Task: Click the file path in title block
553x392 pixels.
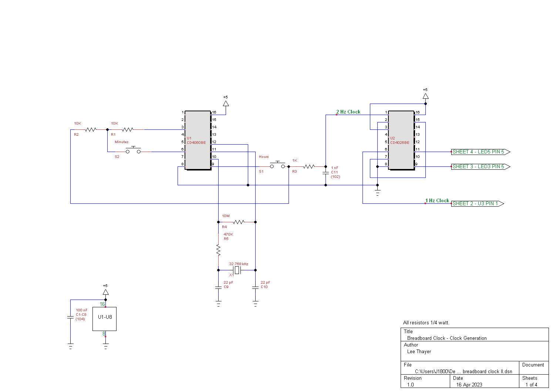Action: tap(463, 371)
